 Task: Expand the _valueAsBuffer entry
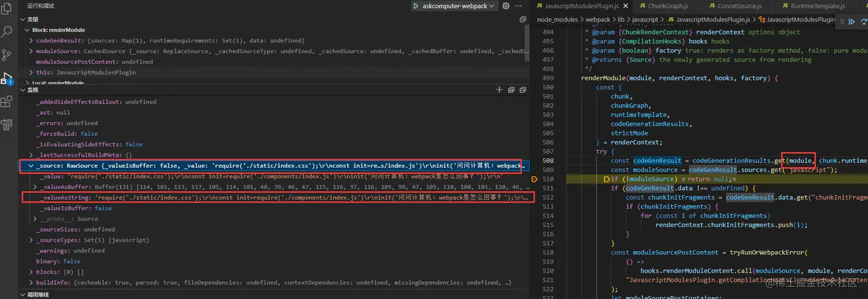pyautogui.click(x=36, y=187)
